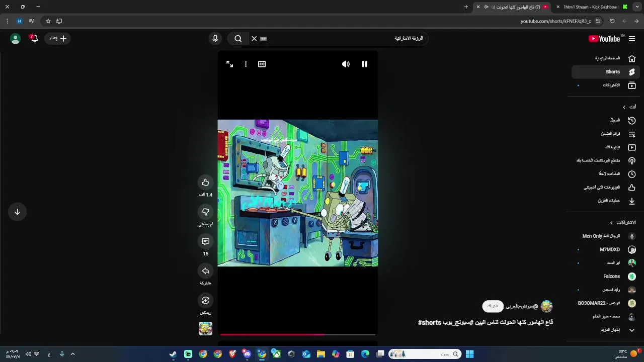Open the uploader's channel avatar
Screen dimensions: 644x362
click(x=547, y=306)
